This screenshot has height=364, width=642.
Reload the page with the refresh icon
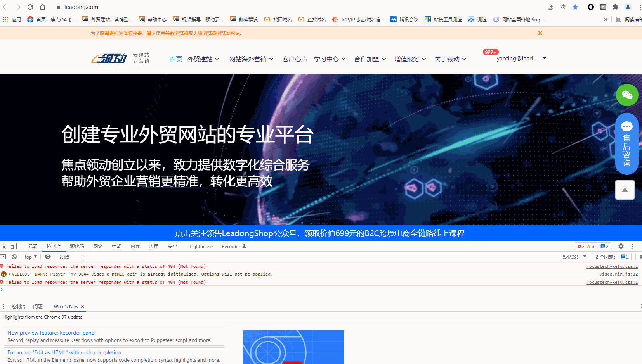pos(30,7)
